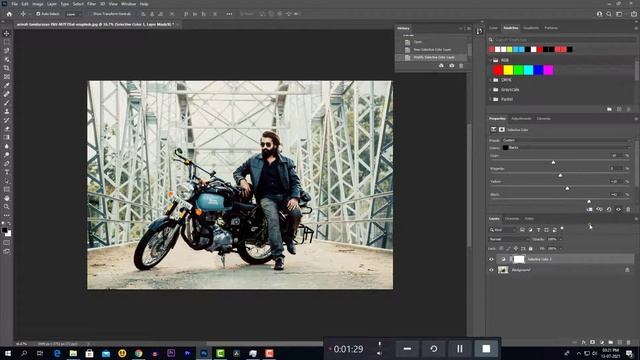Image resolution: width=640 pixels, height=360 pixels.
Task: Open the layer filter Kind dropdown
Action: tap(503, 230)
